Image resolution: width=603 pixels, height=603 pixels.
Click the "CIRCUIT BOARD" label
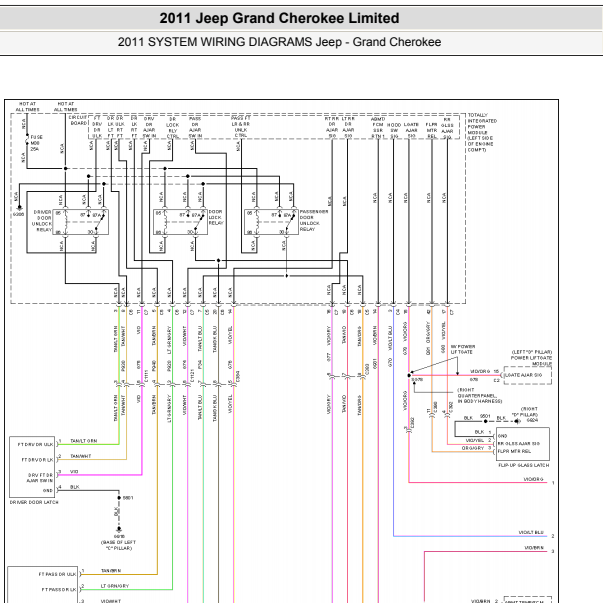pyautogui.click(x=78, y=120)
